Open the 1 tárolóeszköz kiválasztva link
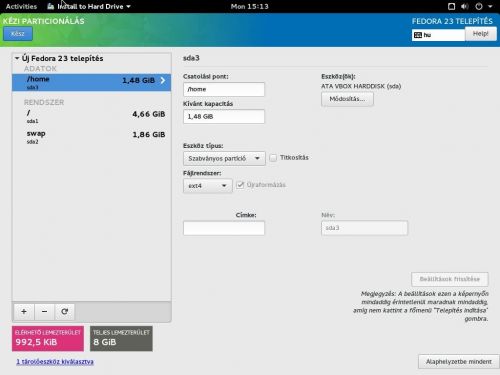Image resolution: width=500 pixels, height=375 pixels. click(55, 362)
